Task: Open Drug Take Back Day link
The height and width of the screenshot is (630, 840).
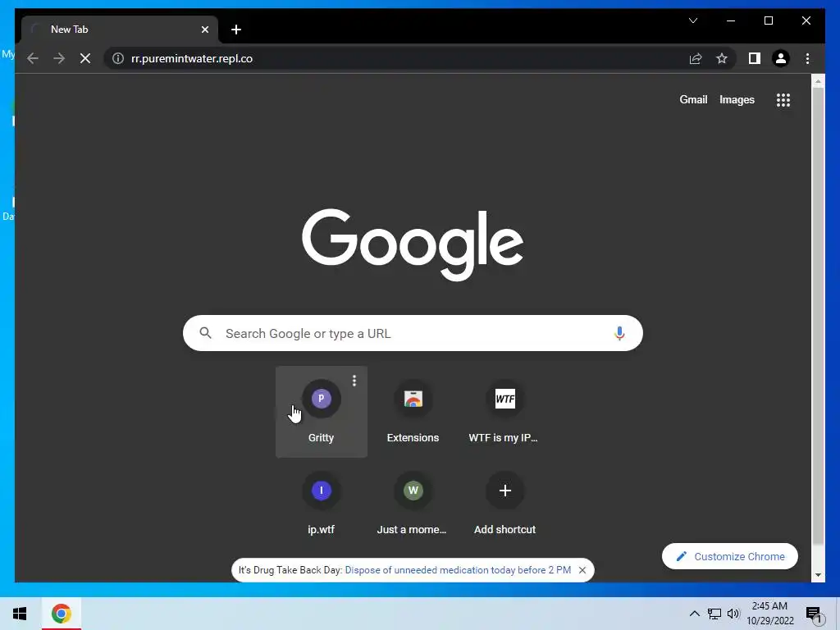Action: pyautogui.click(x=458, y=570)
